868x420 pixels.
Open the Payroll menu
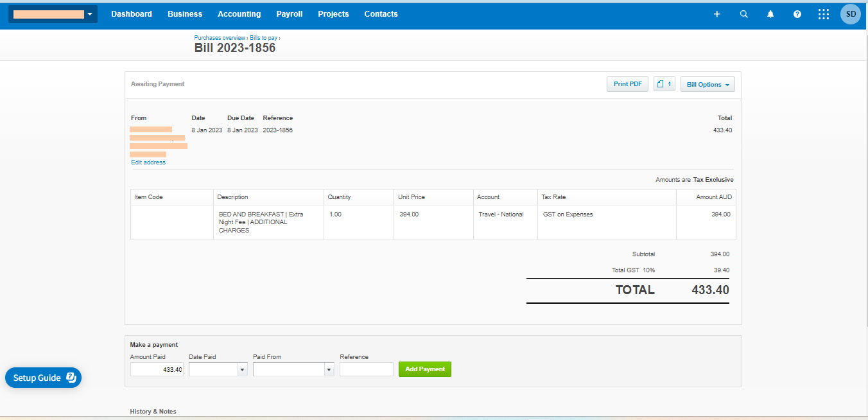pos(290,14)
